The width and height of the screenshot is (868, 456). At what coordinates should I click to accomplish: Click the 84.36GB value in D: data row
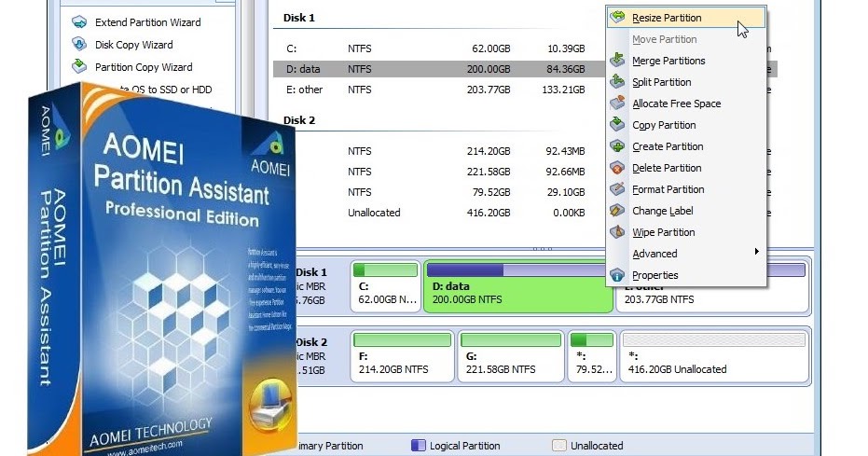566,69
